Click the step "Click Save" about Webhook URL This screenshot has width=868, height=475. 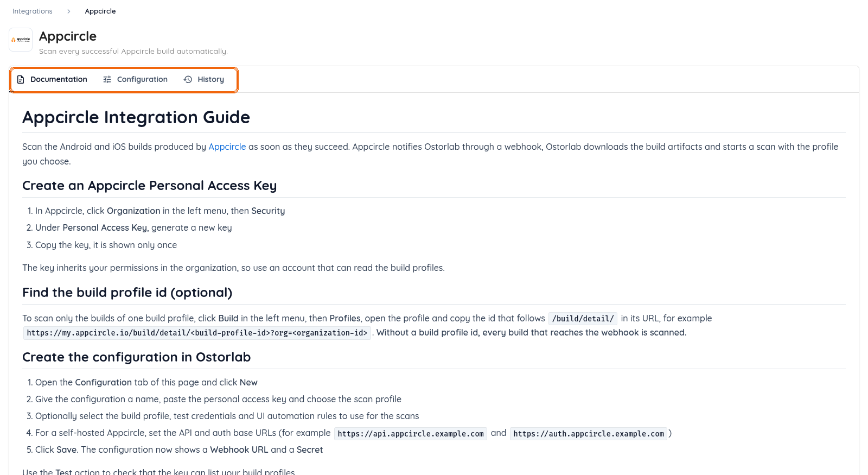tap(179, 450)
